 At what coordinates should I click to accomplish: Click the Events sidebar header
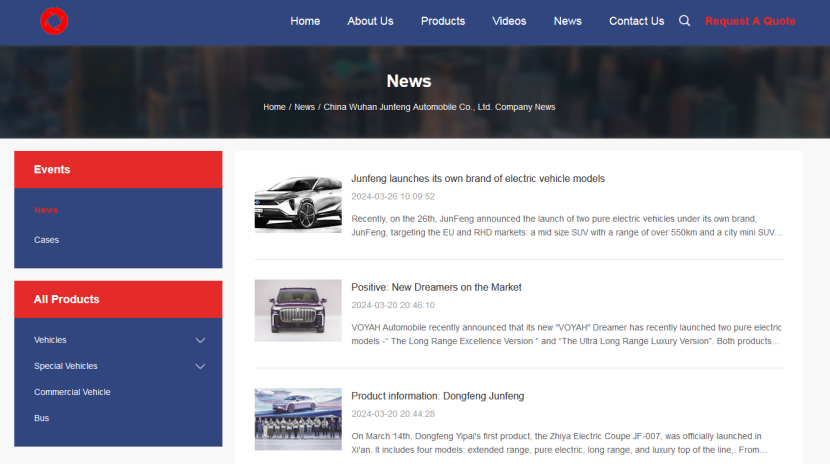(x=118, y=169)
